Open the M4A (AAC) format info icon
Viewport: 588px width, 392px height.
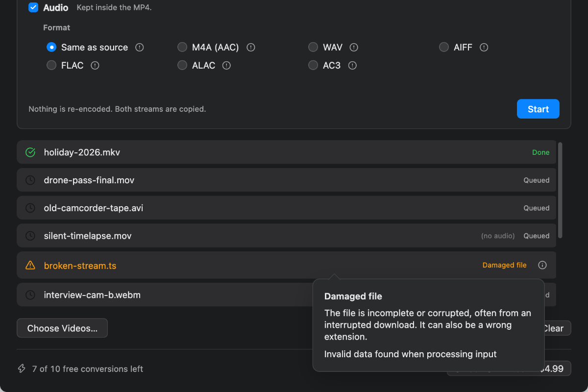[x=251, y=48]
